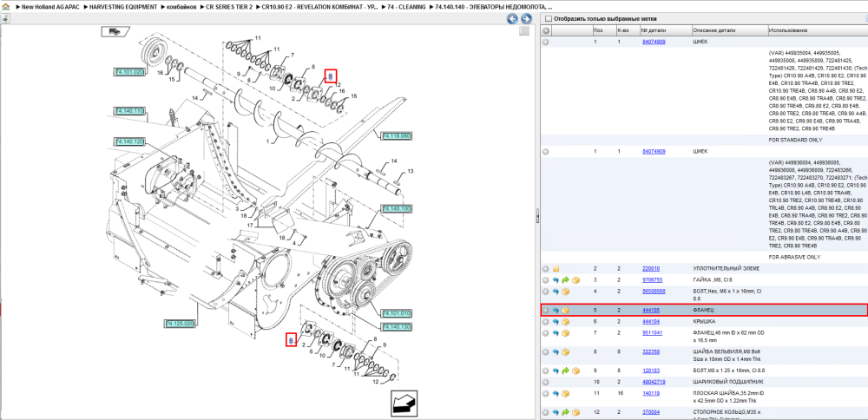Open diagram reference 74.140.110
This screenshot has height=420, width=868.
click(129, 111)
